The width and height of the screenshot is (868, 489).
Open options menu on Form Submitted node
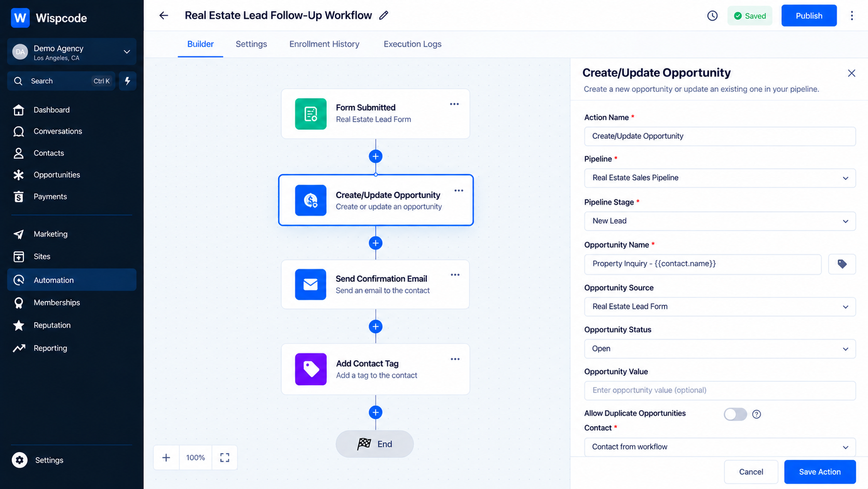454,104
